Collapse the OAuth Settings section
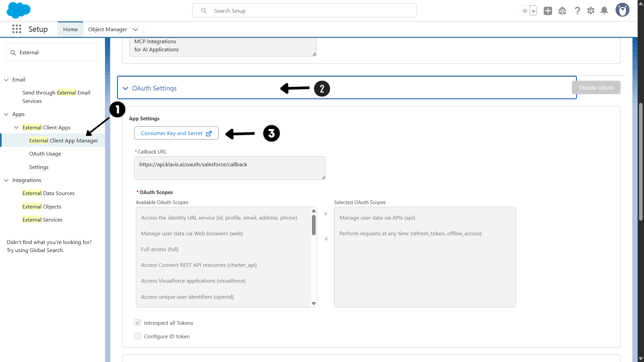This screenshot has width=644, height=362. [125, 88]
